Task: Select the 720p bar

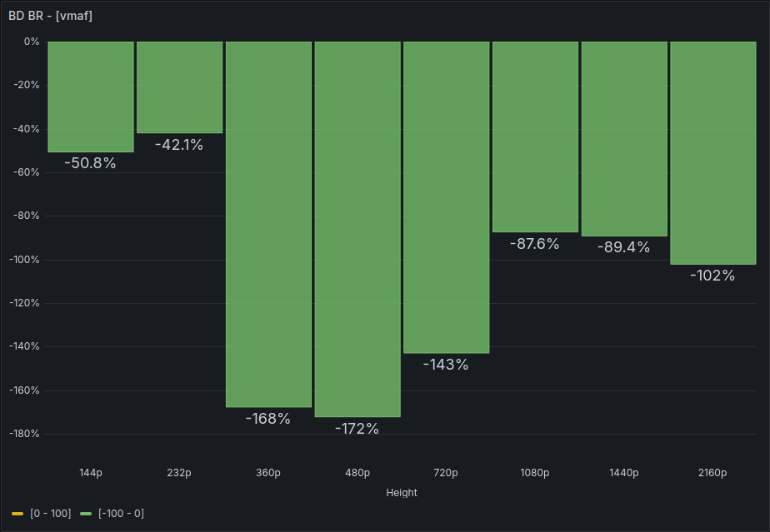Action: (x=446, y=197)
